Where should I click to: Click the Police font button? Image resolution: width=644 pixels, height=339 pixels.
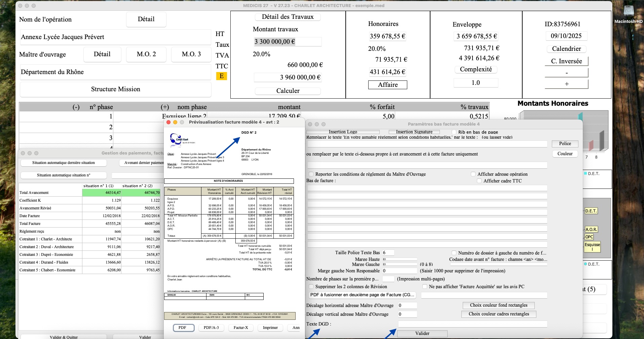(565, 144)
